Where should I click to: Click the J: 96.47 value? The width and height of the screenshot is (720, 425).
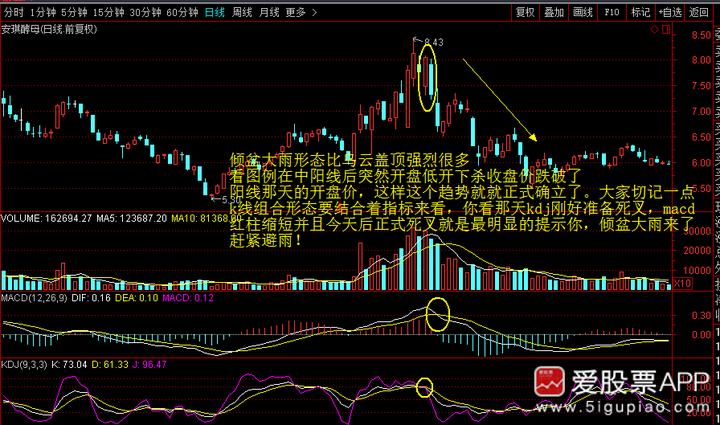(149, 365)
